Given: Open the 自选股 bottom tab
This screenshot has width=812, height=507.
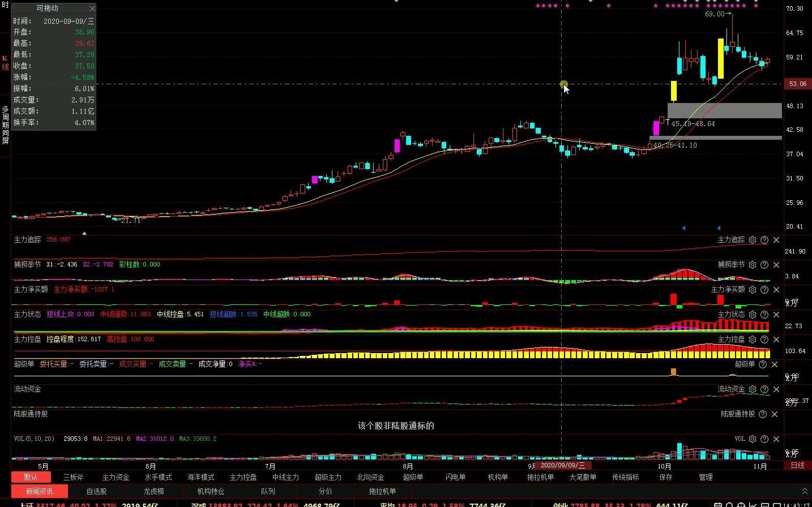Looking at the screenshot, I should tap(96, 491).
